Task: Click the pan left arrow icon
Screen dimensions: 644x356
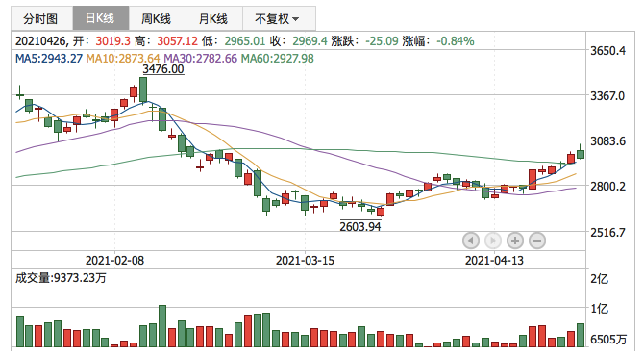Action: coord(471,241)
